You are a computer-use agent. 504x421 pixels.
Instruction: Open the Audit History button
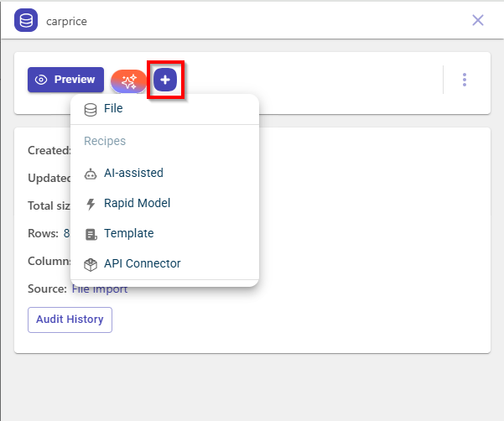70,320
